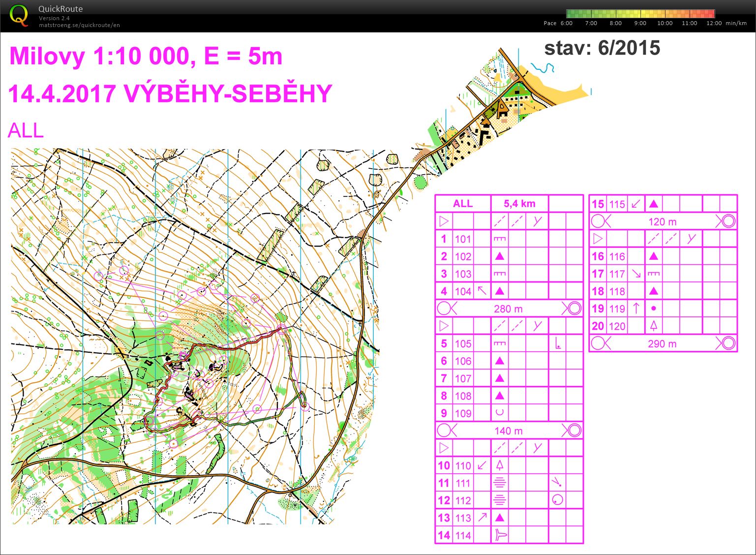Click the finish double-circle in 140 m row
Screen dimensions: 756x555
click(x=574, y=431)
